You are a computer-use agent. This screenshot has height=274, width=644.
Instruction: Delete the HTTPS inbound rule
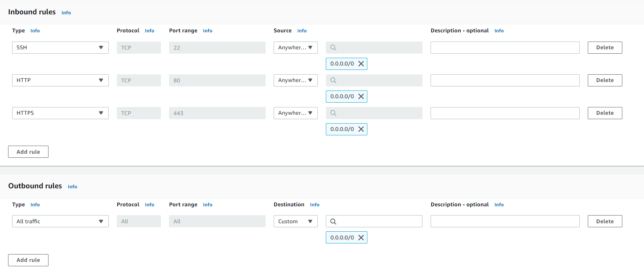point(605,113)
